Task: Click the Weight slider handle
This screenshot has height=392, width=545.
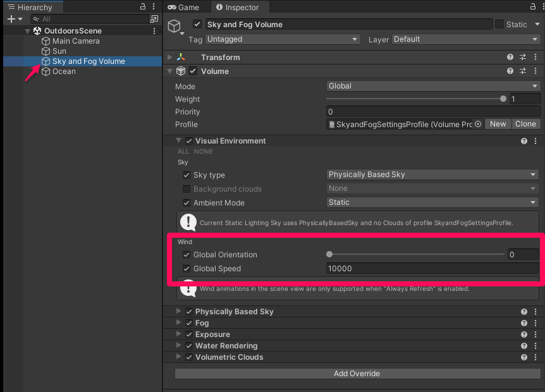Action: (503, 99)
